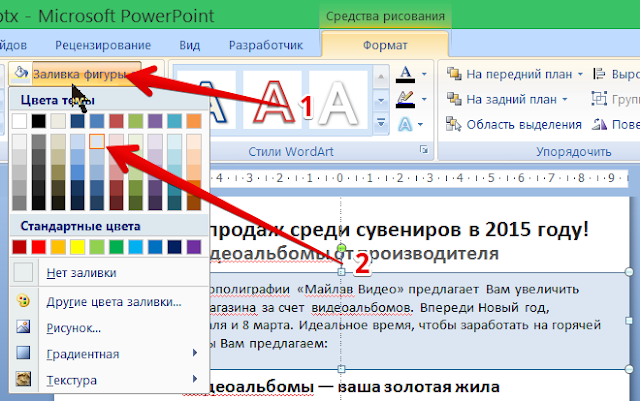Select the white shadowed WordArt style
This screenshot has height=401, width=640.
(339, 100)
